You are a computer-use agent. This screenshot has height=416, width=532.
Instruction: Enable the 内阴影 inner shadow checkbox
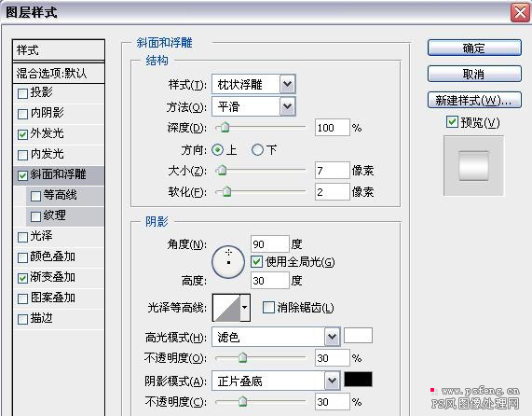pyautogui.click(x=22, y=114)
